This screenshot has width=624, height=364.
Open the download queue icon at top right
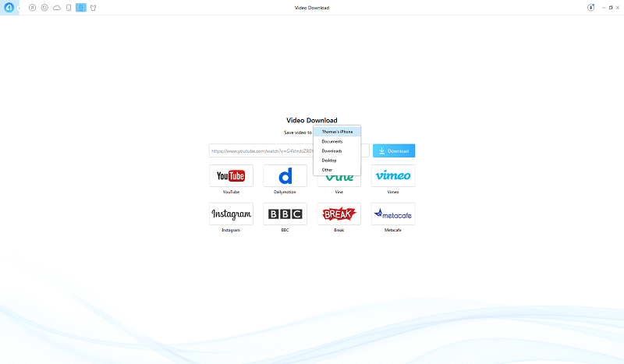(x=591, y=8)
